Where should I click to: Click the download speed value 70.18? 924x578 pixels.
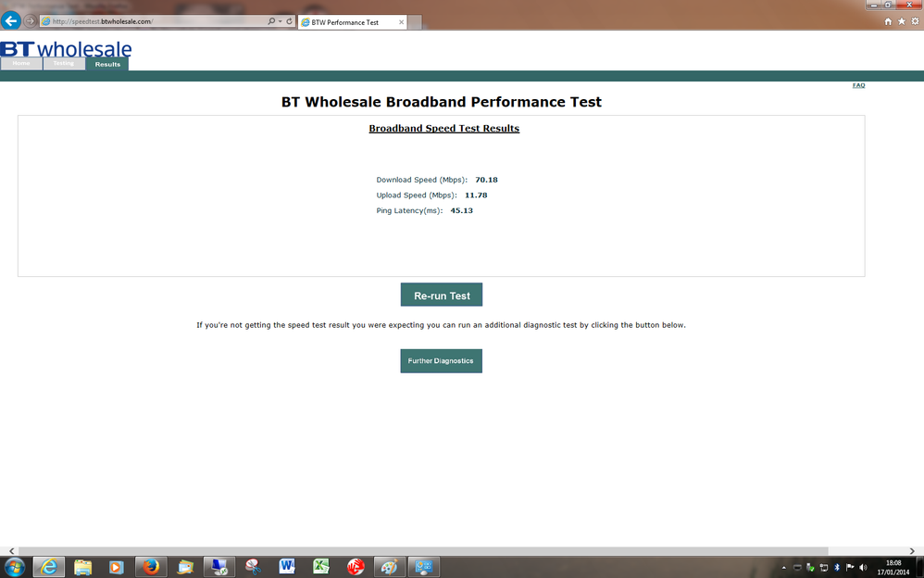click(487, 180)
